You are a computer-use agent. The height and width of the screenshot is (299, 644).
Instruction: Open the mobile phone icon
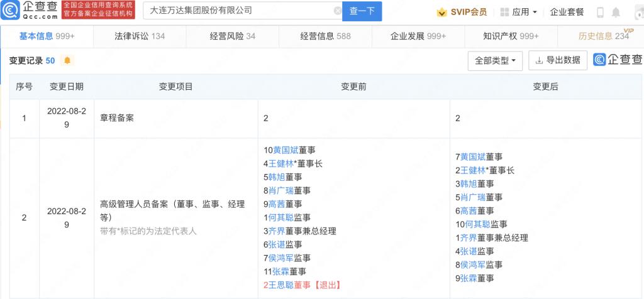tap(600, 13)
